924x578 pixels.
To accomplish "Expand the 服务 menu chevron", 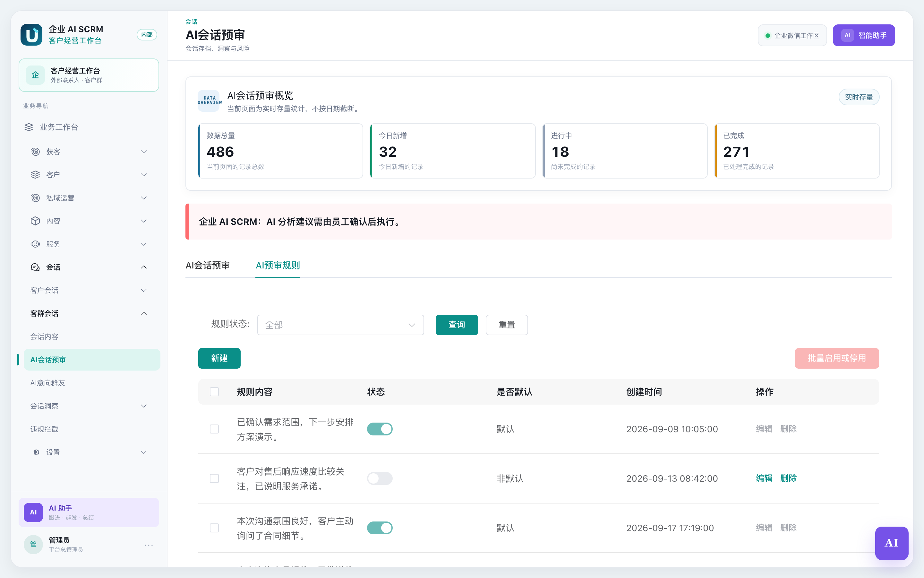I will [143, 244].
